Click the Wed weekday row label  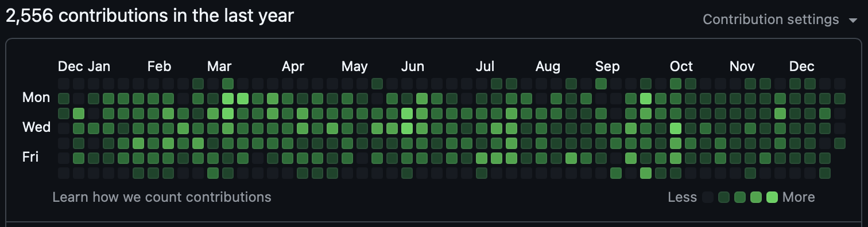(x=36, y=127)
